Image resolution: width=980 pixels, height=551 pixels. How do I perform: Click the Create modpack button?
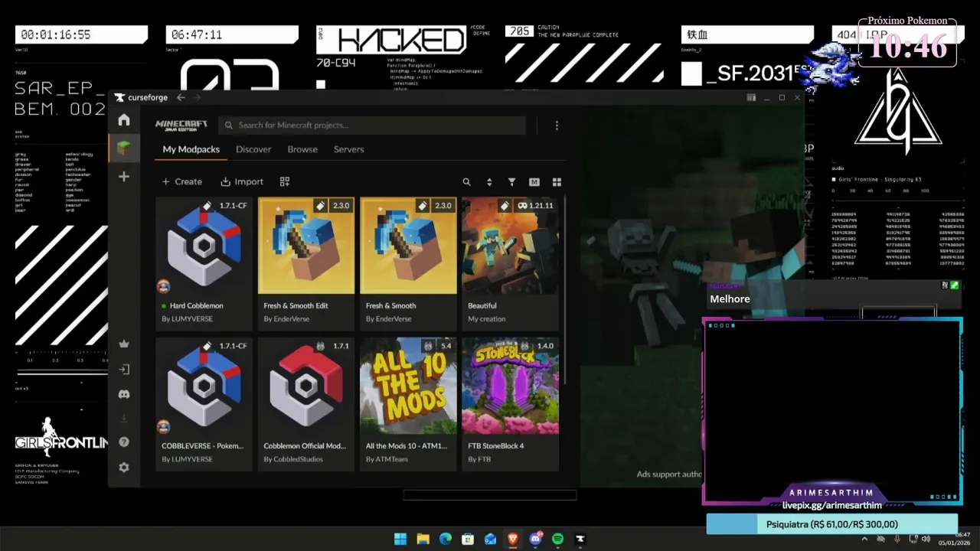182,181
